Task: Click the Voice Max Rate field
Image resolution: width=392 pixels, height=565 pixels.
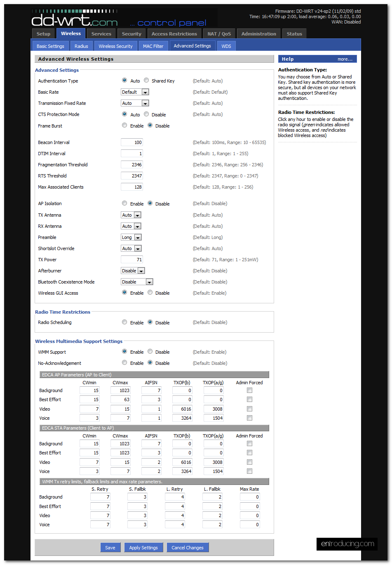Action: point(250,525)
